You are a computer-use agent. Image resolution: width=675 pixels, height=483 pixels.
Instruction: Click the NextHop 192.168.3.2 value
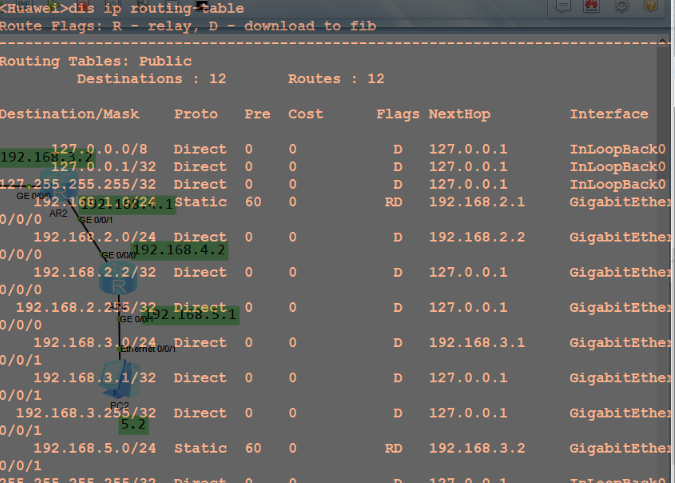coord(477,449)
